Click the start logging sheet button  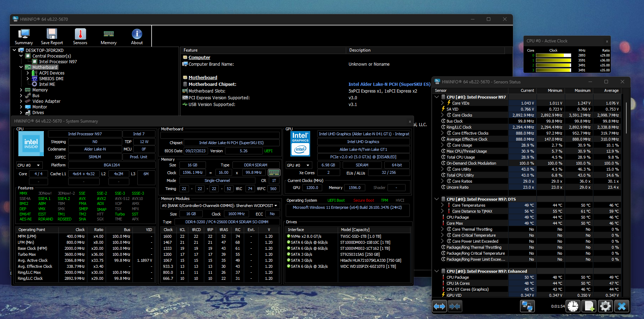[x=589, y=306]
